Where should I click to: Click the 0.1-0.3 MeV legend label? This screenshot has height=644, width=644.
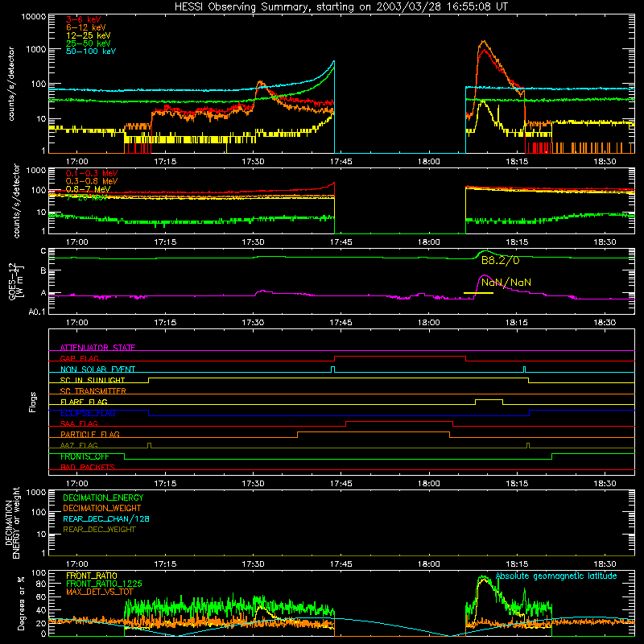coord(92,173)
